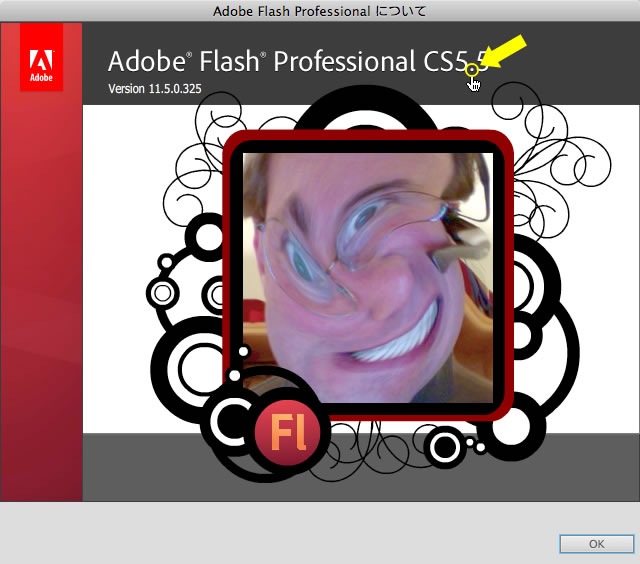Click the distorted face photo
Screen dimensions: 640x564
coord(368,278)
